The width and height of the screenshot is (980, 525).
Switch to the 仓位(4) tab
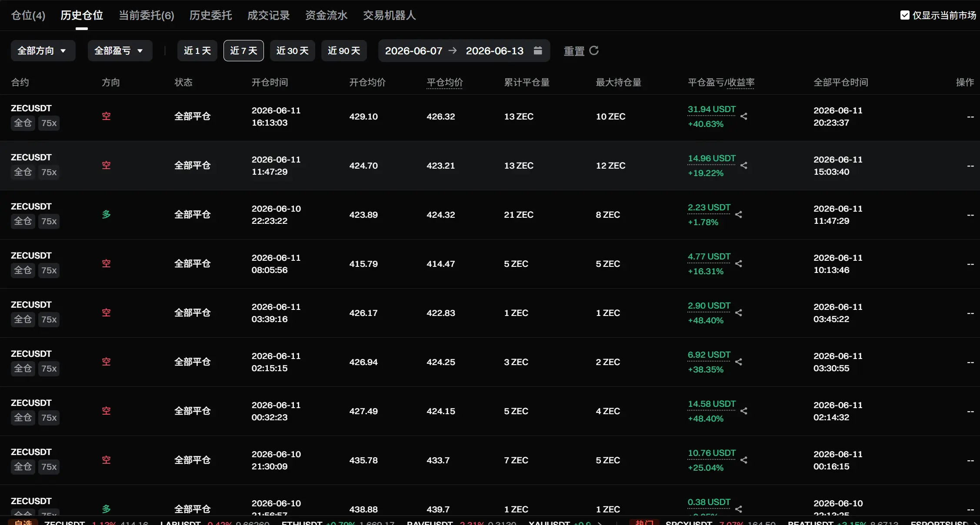coord(28,15)
